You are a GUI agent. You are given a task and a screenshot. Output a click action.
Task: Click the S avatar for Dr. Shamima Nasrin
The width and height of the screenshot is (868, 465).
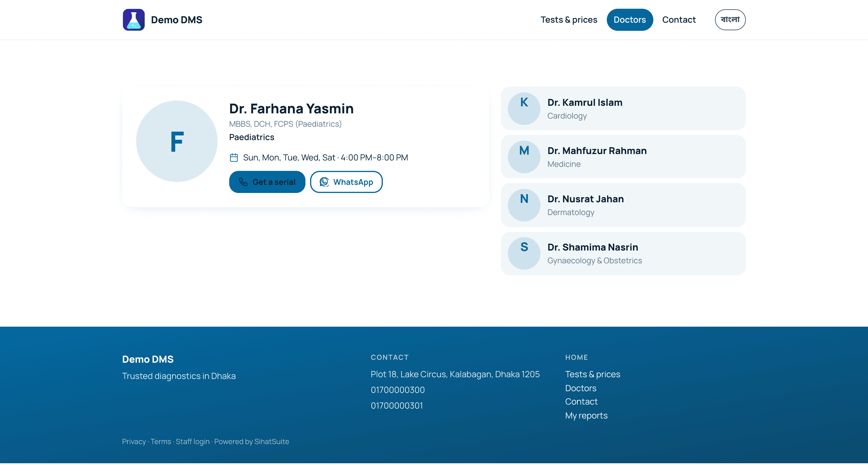pyautogui.click(x=524, y=253)
